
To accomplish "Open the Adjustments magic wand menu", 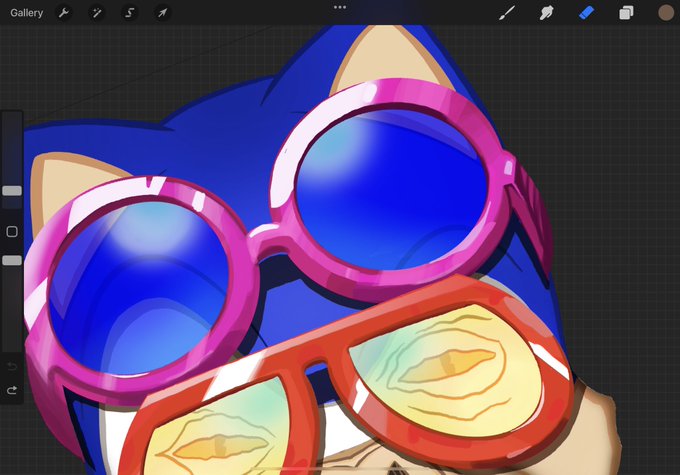I will click(97, 13).
